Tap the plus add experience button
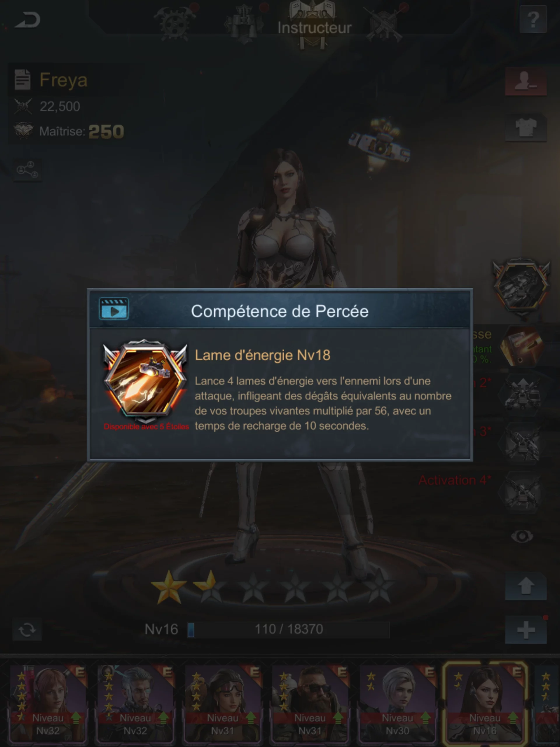 pyautogui.click(x=526, y=630)
